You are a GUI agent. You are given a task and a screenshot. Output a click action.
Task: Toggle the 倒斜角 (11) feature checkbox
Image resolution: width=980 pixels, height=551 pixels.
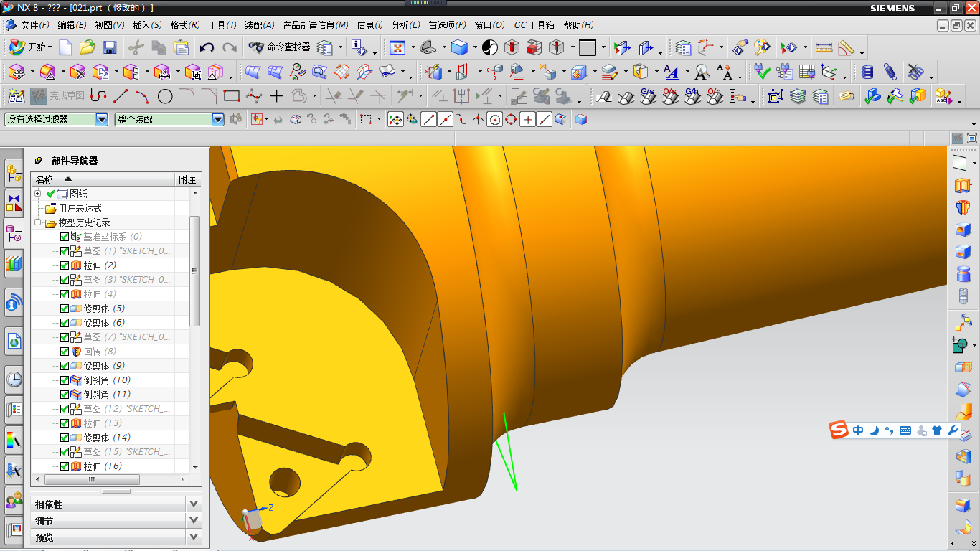(65, 395)
